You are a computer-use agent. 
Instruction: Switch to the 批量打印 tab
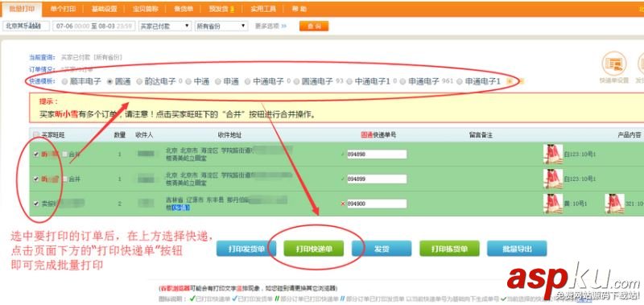pos(22,9)
